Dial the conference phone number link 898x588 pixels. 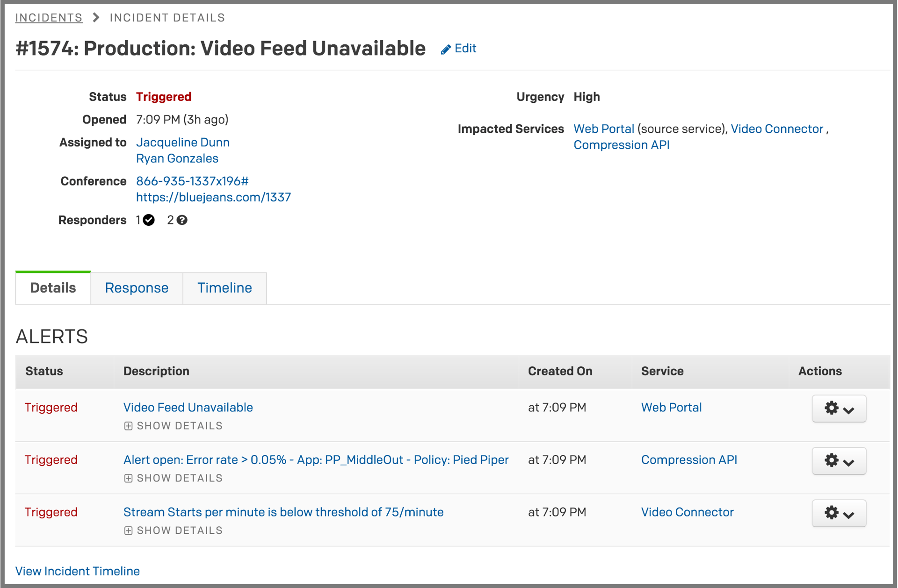pos(192,181)
